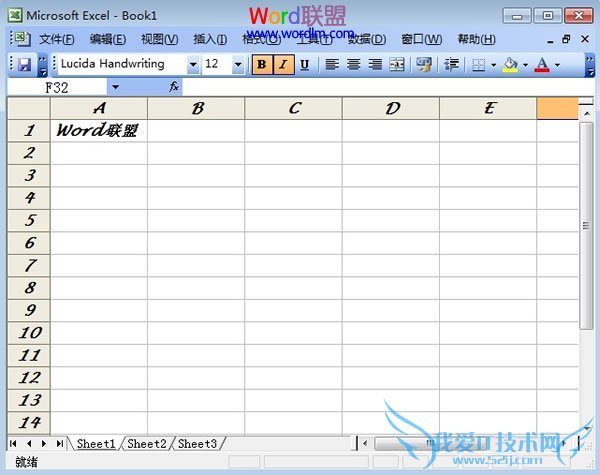
Task: Select column D header
Action: 391,108
